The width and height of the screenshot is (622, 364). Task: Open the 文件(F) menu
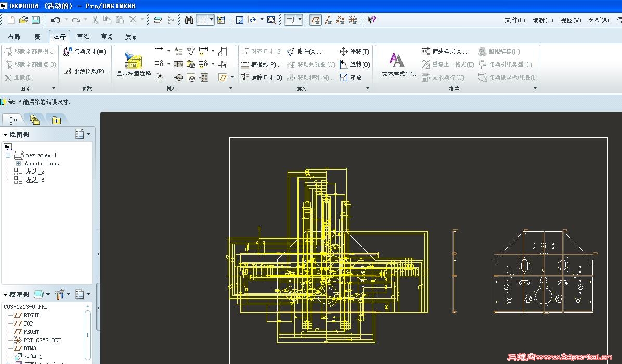(x=514, y=20)
